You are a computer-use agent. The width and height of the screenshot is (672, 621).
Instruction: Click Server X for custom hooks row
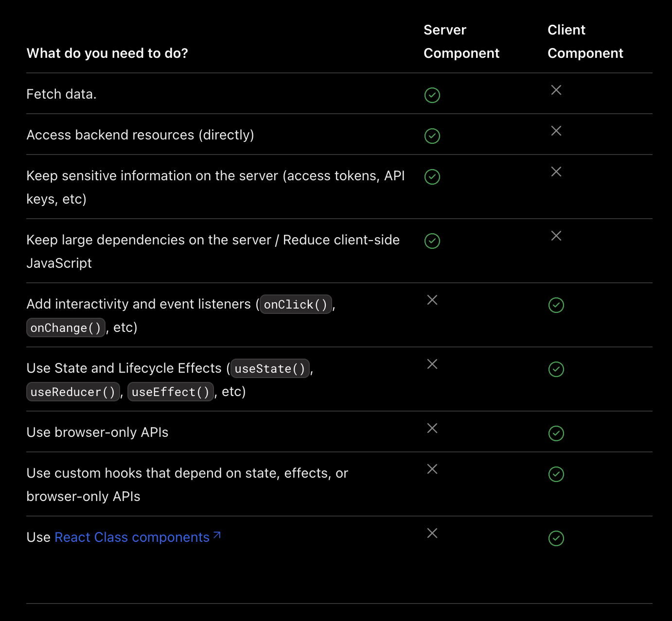432,469
